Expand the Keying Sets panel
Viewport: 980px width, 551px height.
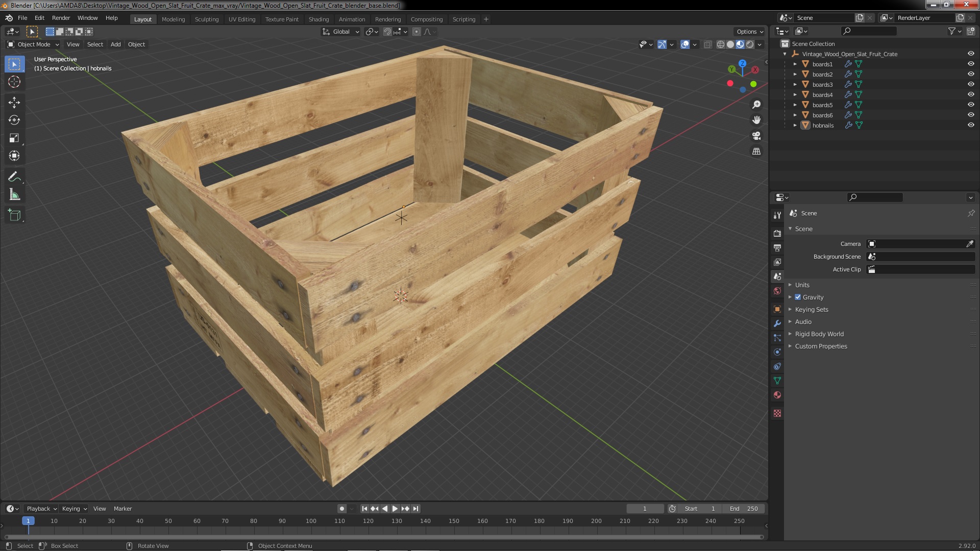tap(811, 309)
